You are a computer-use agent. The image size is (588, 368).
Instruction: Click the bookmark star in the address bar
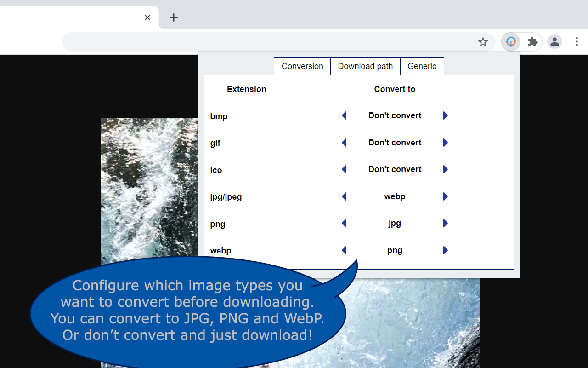coord(483,41)
